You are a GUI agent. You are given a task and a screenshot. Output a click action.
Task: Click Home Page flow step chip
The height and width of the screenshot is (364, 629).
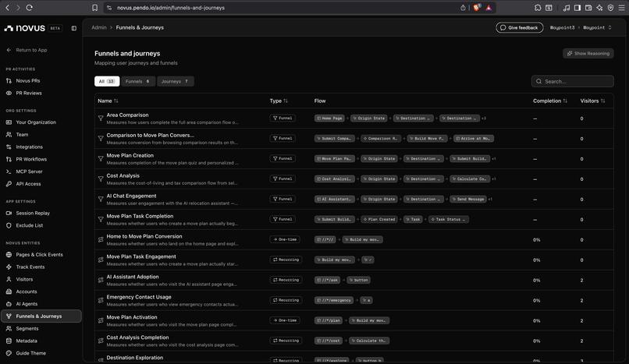click(x=329, y=118)
